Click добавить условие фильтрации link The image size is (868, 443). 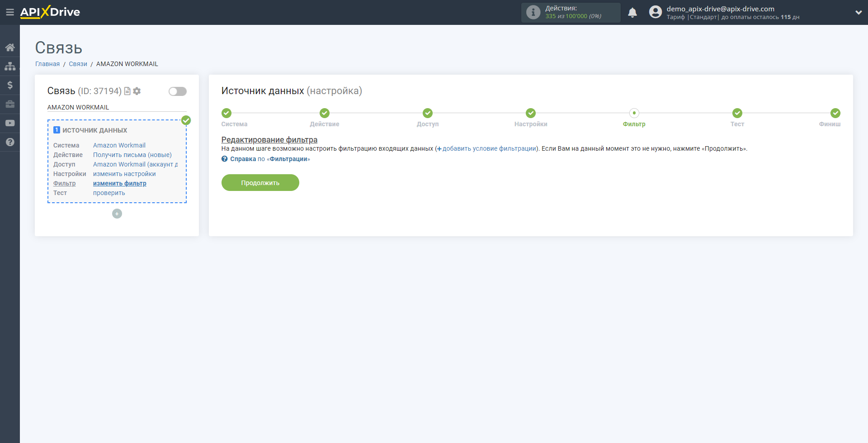486,148
